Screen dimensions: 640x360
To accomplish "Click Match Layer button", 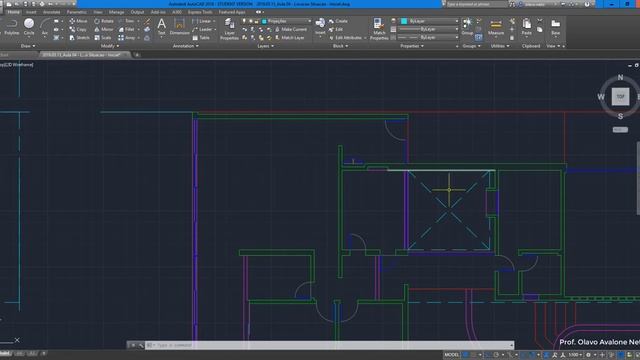I will click(x=289, y=38).
